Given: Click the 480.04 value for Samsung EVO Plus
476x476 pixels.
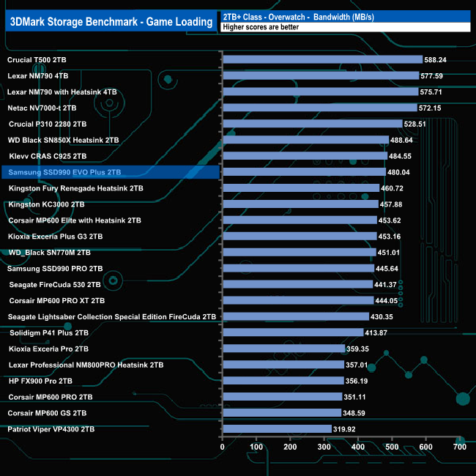Looking at the screenshot, I should point(398,172).
